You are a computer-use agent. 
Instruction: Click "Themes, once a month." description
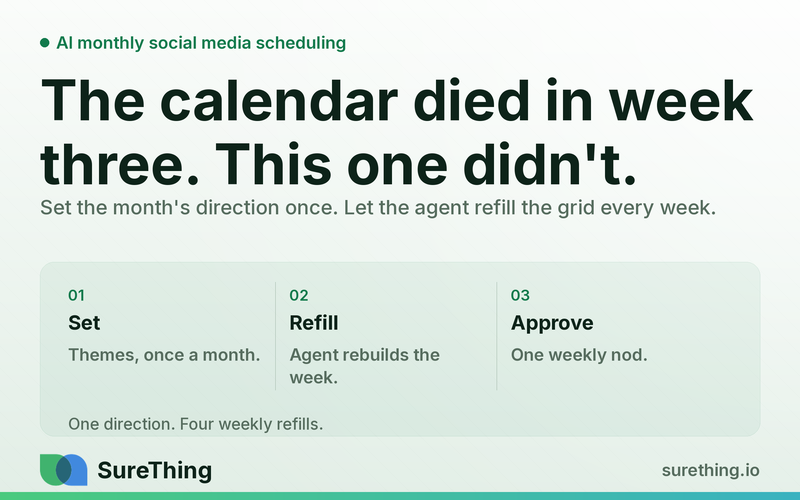click(164, 355)
